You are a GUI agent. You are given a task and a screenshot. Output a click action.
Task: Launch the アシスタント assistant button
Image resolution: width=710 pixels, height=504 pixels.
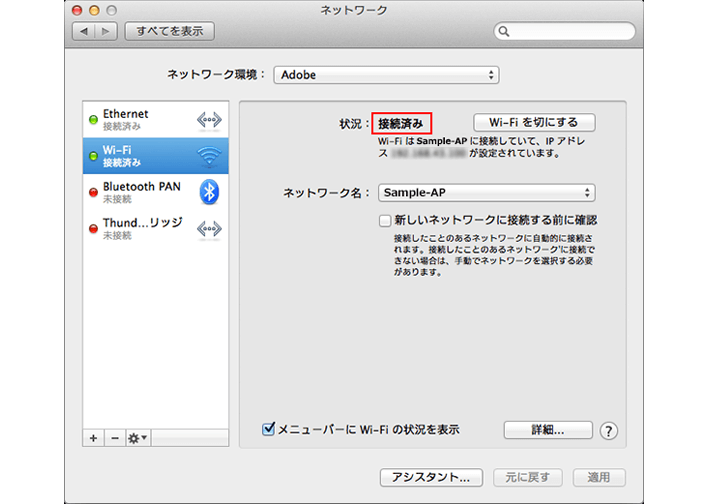coord(431,478)
